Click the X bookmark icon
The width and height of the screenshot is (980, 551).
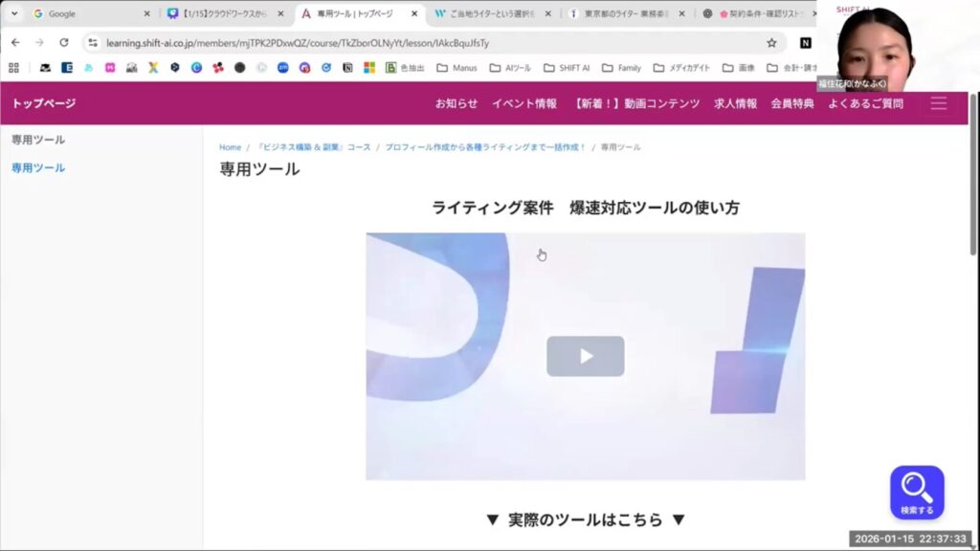point(153,68)
